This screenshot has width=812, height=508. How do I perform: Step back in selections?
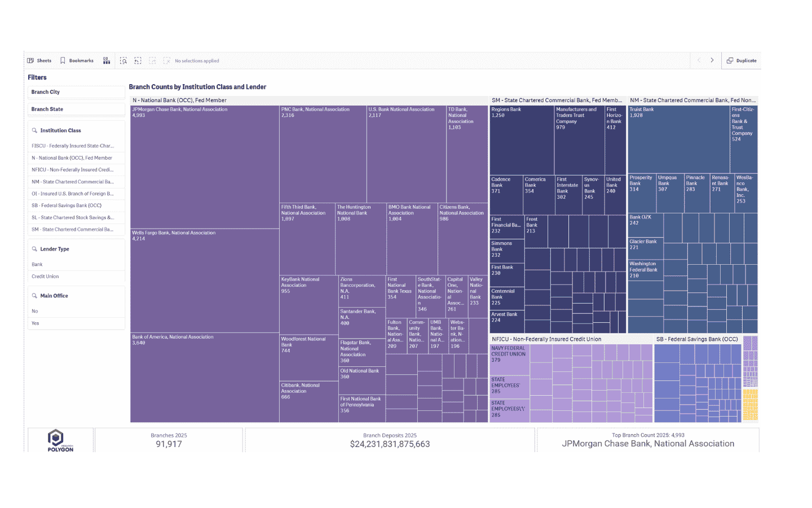138,60
